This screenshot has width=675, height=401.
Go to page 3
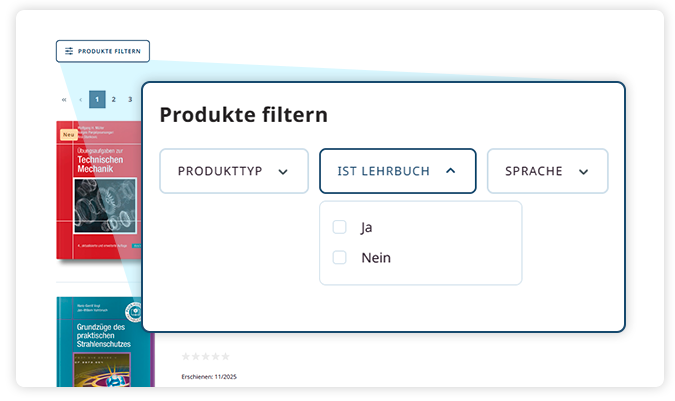(x=130, y=100)
